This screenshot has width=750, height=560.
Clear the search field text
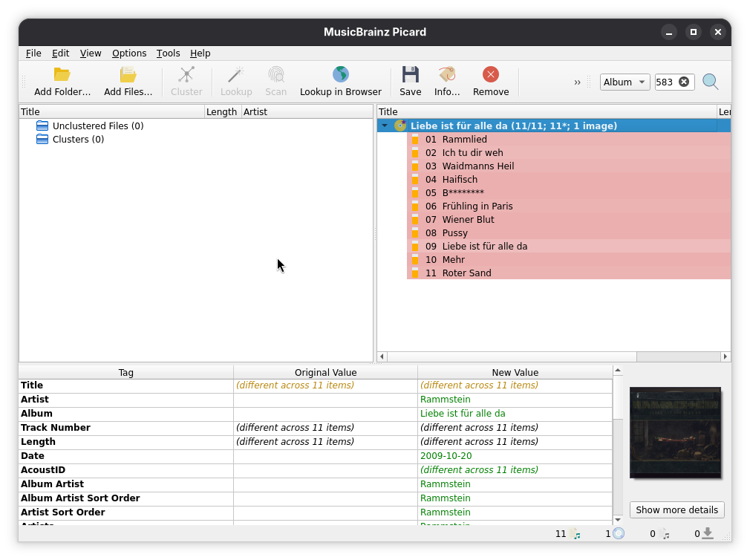tap(684, 82)
